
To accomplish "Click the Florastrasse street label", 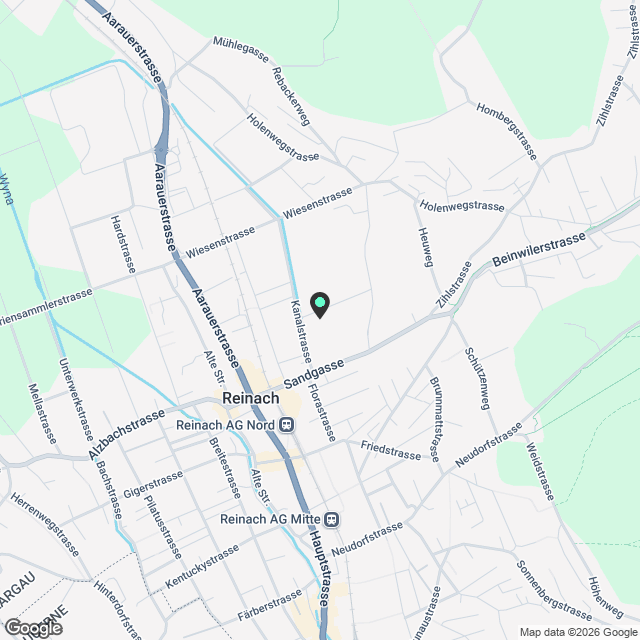I will 322,413.
